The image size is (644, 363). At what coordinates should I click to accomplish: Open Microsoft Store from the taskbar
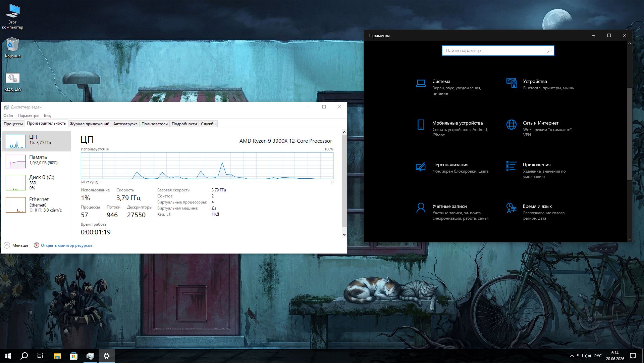(x=73, y=356)
